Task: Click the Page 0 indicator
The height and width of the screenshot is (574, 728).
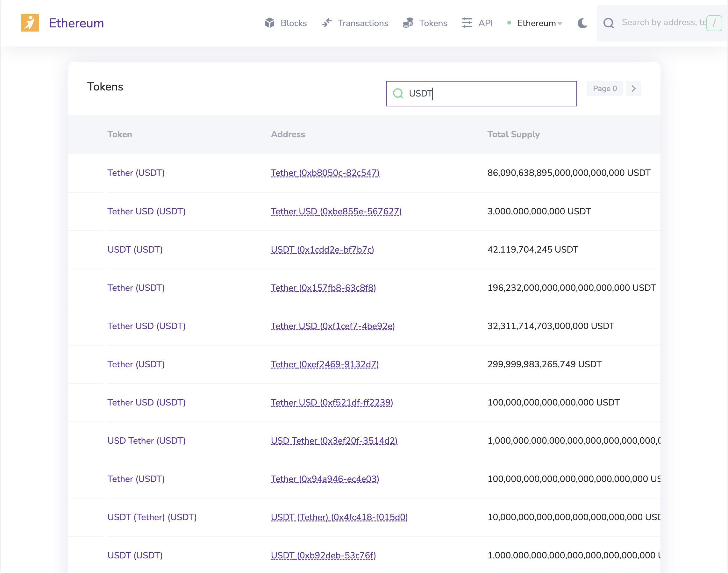Action: point(605,89)
